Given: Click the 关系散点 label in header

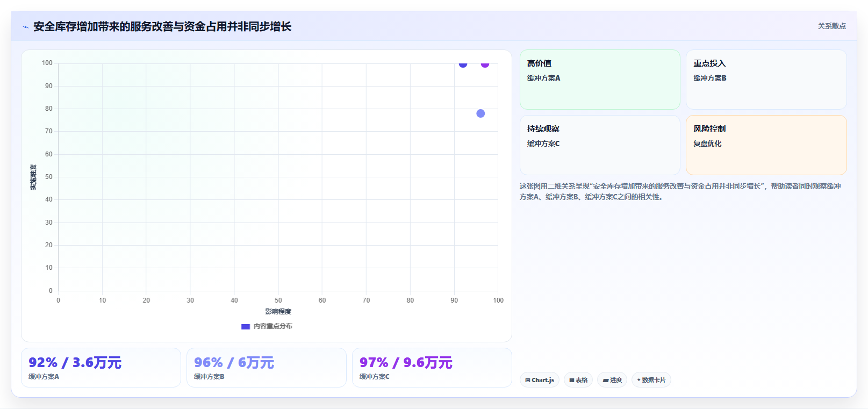Looking at the screenshot, I should coord(832,26).
